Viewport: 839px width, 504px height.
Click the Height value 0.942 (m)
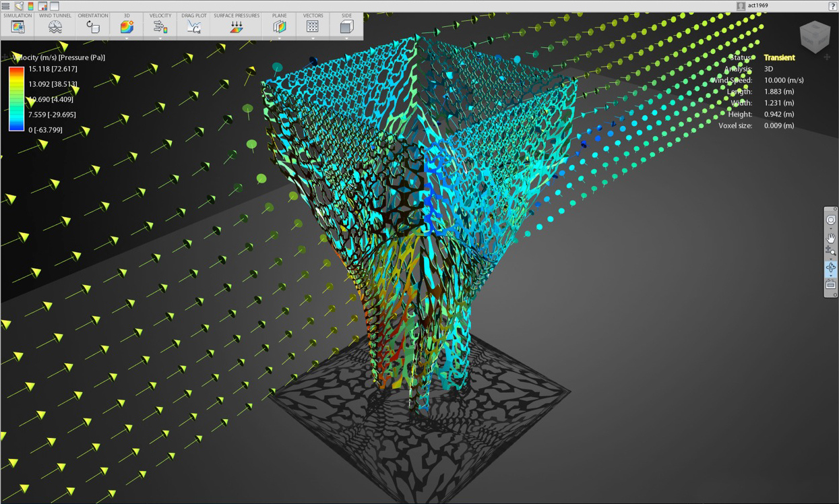(x=779, y=115)
